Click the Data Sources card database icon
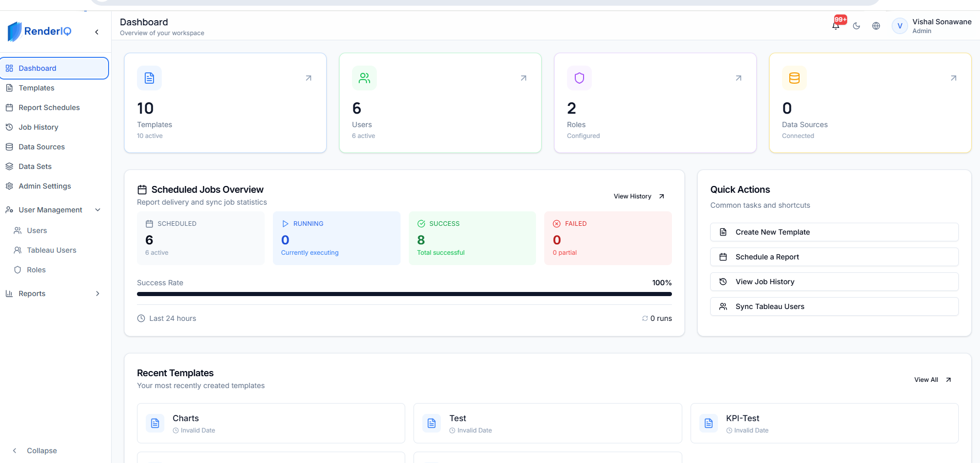Screen dimensions: 980x463 pyautogui.click(x=794, y=78)
